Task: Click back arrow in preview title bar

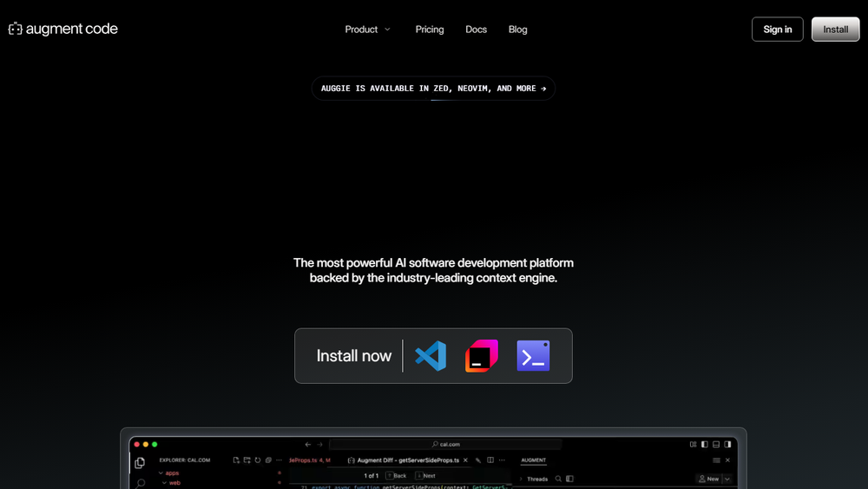Action: tap(308, 444)
